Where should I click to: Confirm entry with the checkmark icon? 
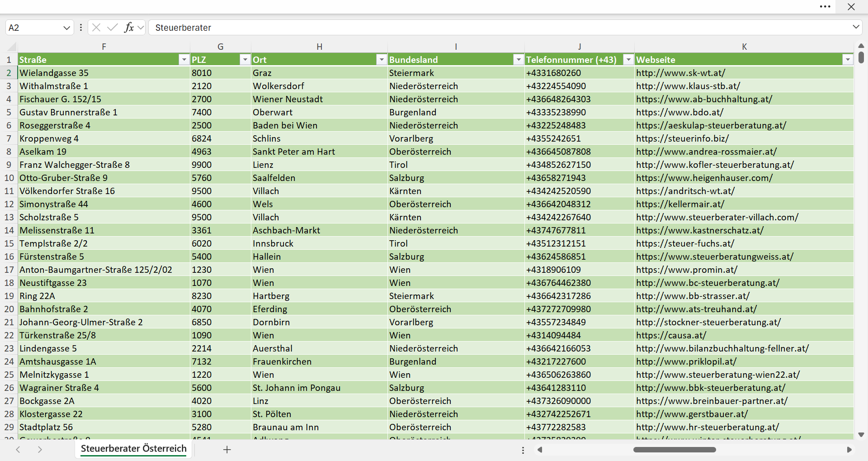pos(113,28)
